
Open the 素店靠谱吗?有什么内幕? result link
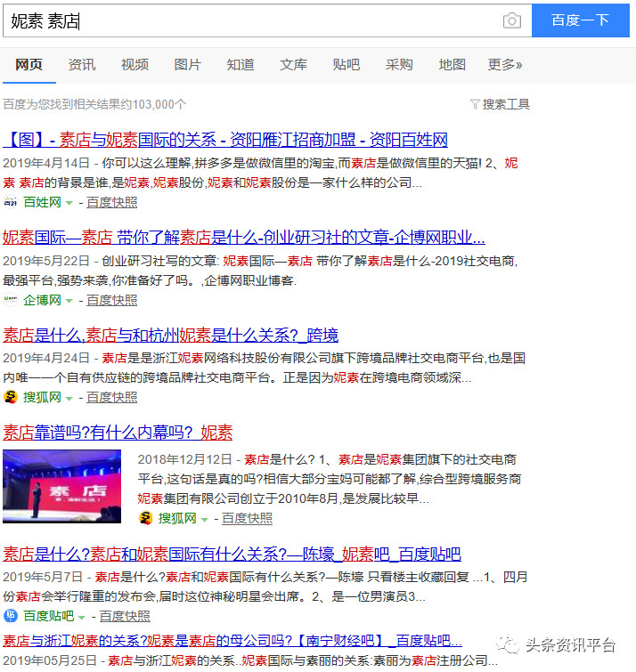(x=118, y=433)
